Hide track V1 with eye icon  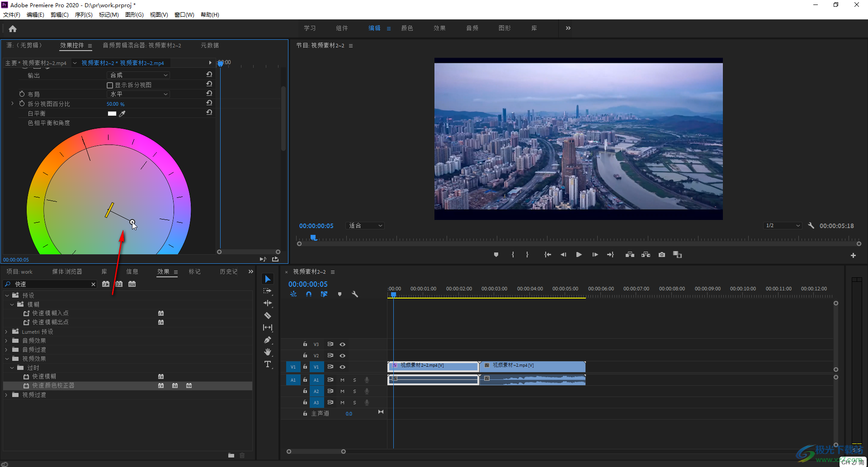343,367
